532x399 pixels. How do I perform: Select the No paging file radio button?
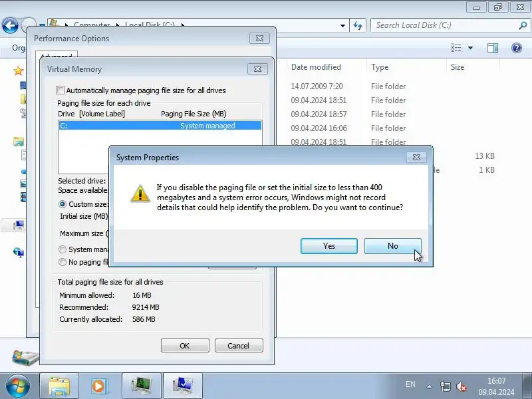tap(63, 262)
